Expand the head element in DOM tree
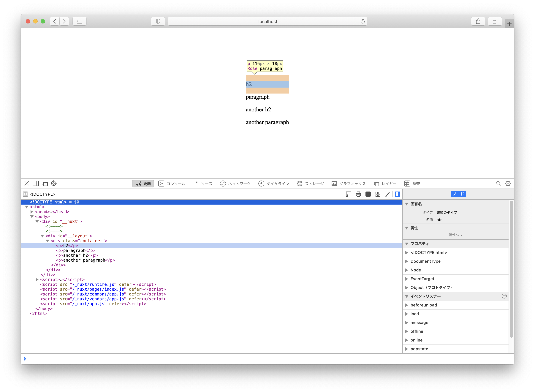This screenshot has width=535, height=392. pyautogui.click(x=32, y=212)
